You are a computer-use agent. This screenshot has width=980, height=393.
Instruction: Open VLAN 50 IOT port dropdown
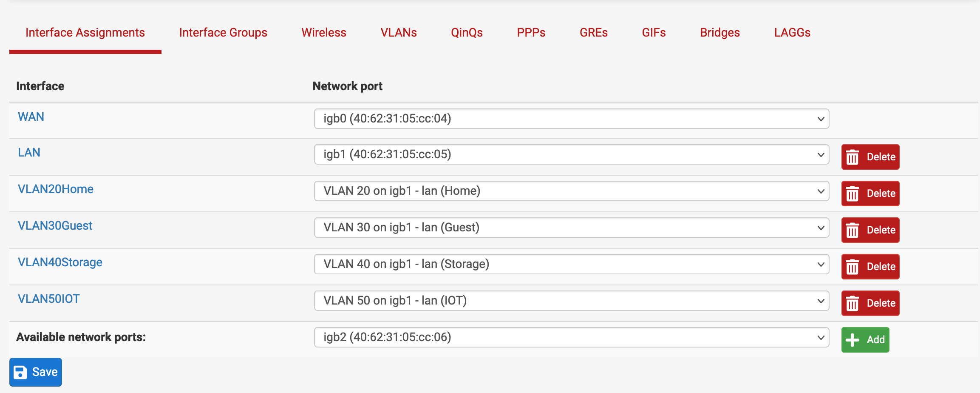(572, 301)
